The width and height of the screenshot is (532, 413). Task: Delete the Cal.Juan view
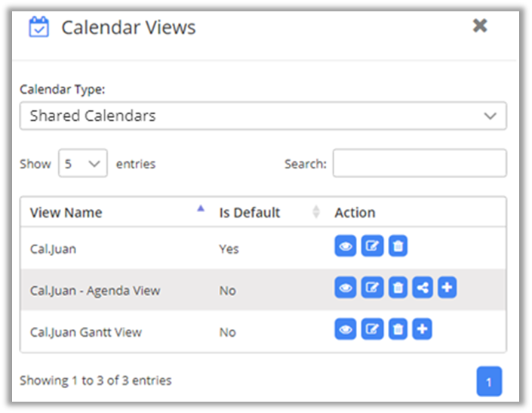pyautogui.click(x=398, y=246)
